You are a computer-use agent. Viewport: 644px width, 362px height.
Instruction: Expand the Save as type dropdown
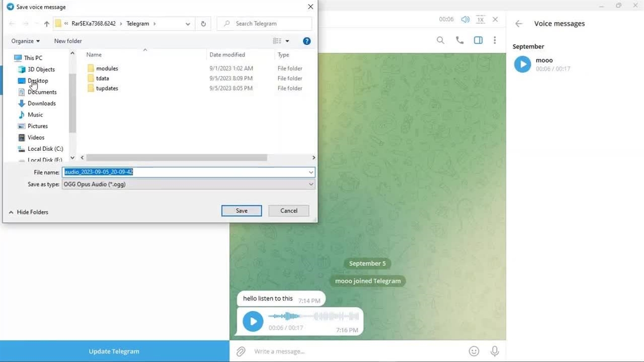(x=311, y=184)
